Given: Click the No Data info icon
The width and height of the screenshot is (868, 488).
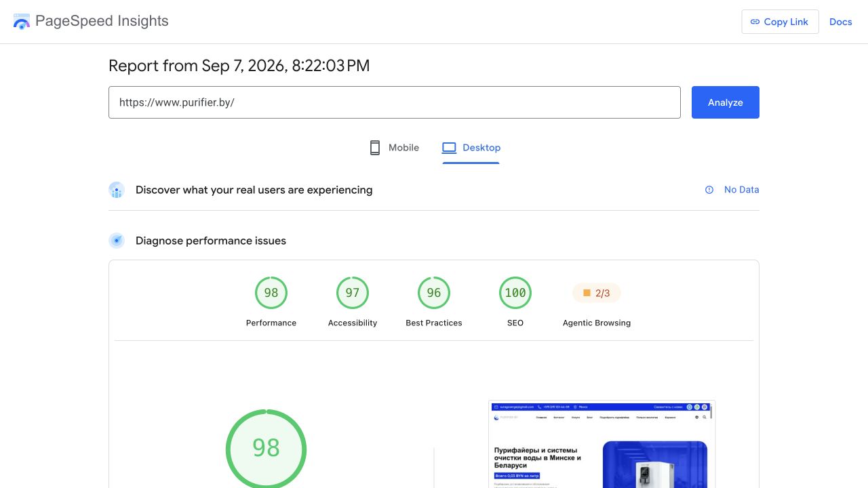Looking at the screenshot, I should coord(709,190).
